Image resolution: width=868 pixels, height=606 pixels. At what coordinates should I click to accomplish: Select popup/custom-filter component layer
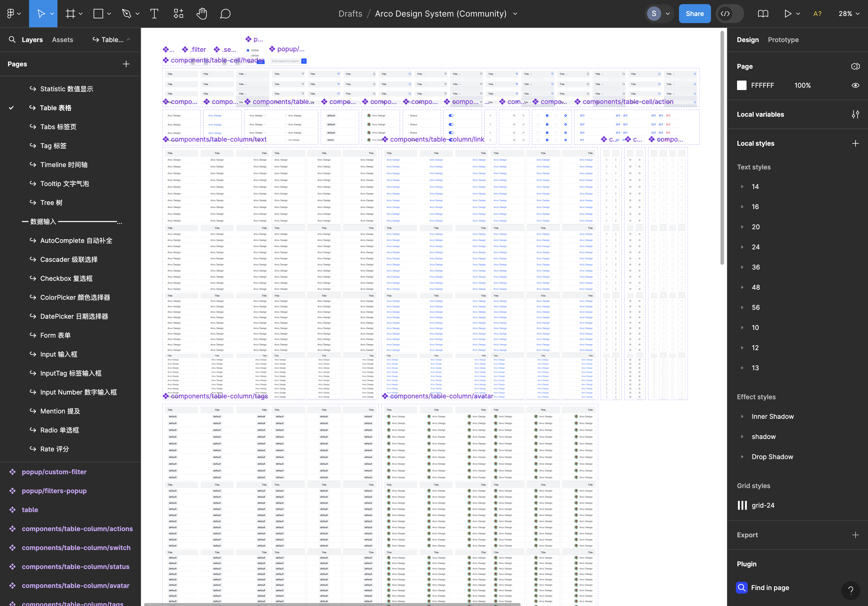click(54, 472)
